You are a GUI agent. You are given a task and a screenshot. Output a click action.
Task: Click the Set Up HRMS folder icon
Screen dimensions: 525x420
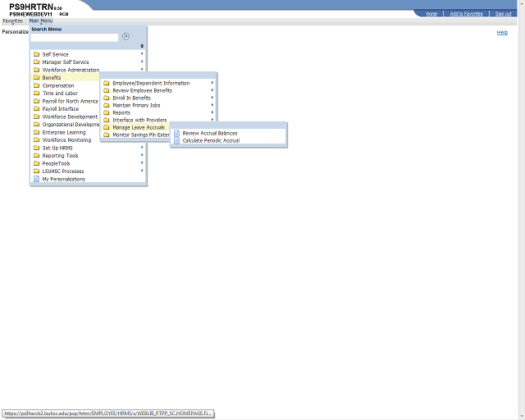point(36,148)
